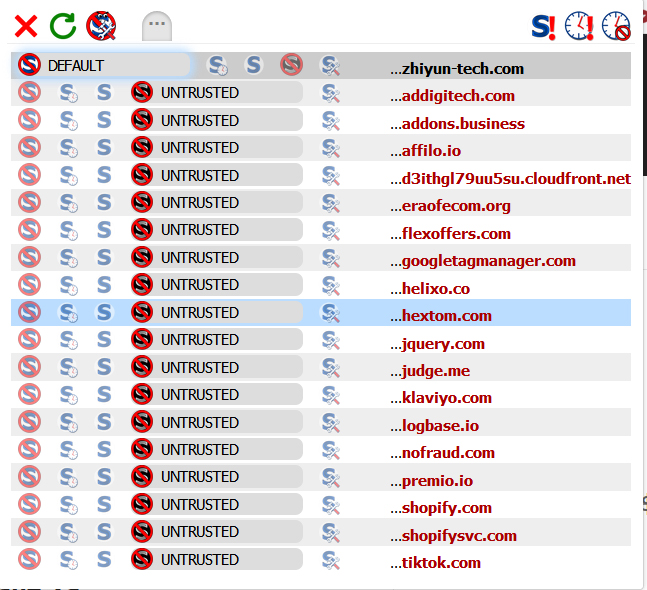Mark zhiyun-tech.com as Untrusted
Screen dimensions: 647x590
[x=291, y=65]
